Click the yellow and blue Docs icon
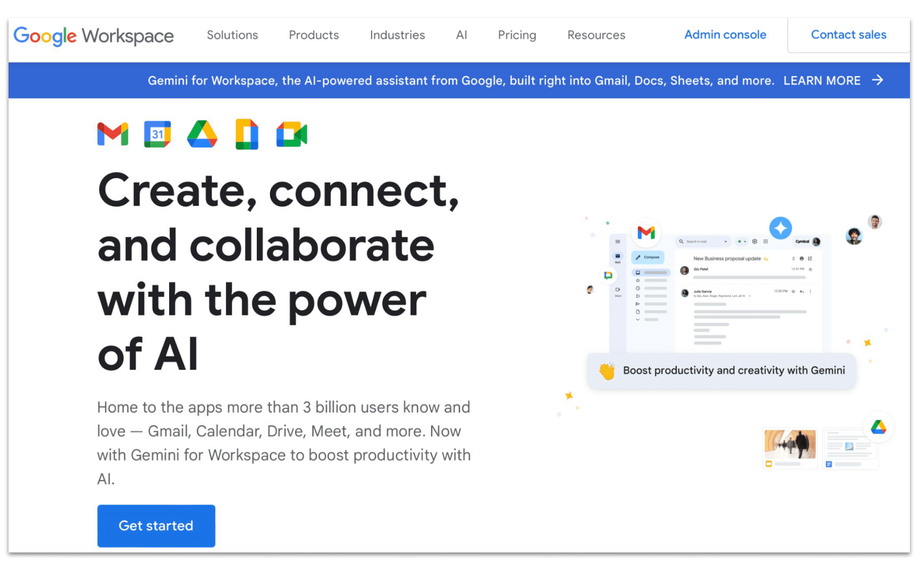The height and width of the screenshot is (561, 924). tap(247, 134)
